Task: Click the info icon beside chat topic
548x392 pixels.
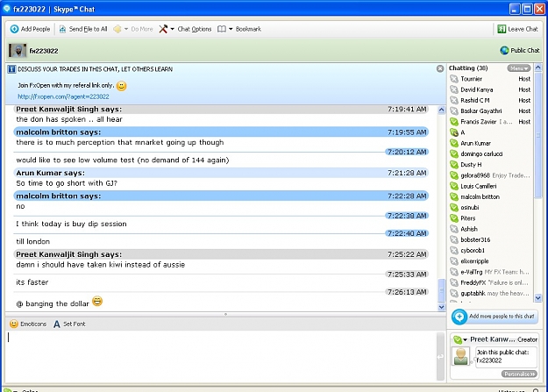Action: click(x=11, y=69)
